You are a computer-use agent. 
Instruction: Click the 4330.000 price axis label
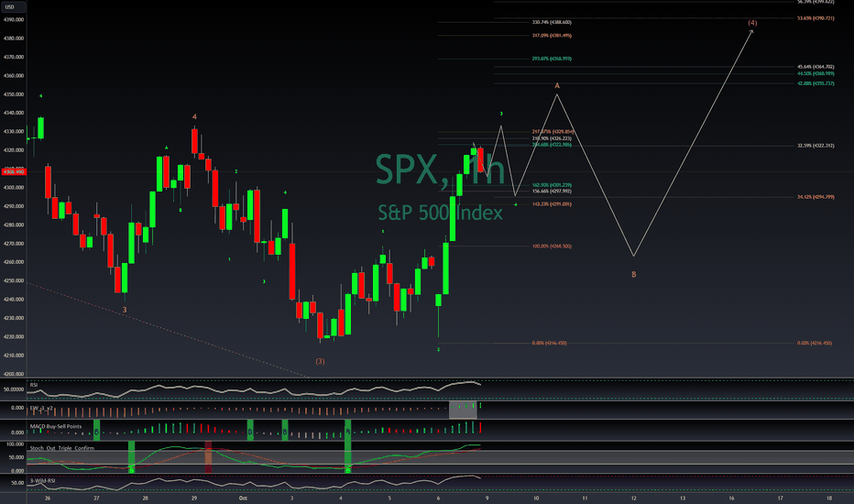(14, 131)
